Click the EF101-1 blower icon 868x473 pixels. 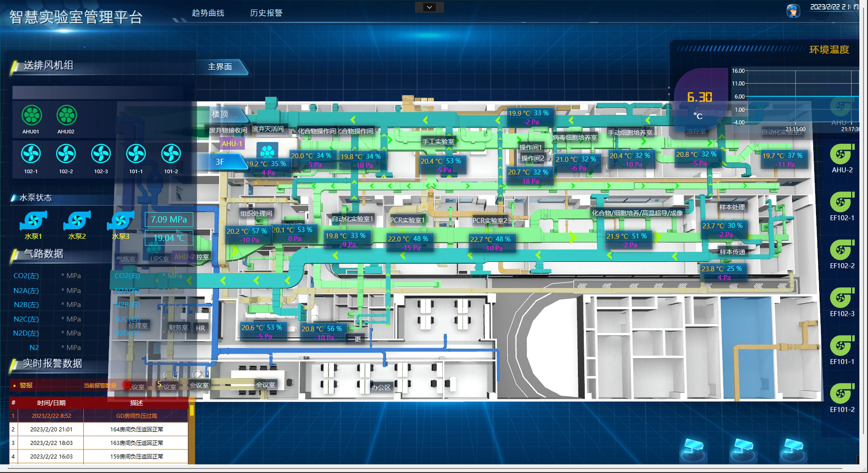coord(842,346)
